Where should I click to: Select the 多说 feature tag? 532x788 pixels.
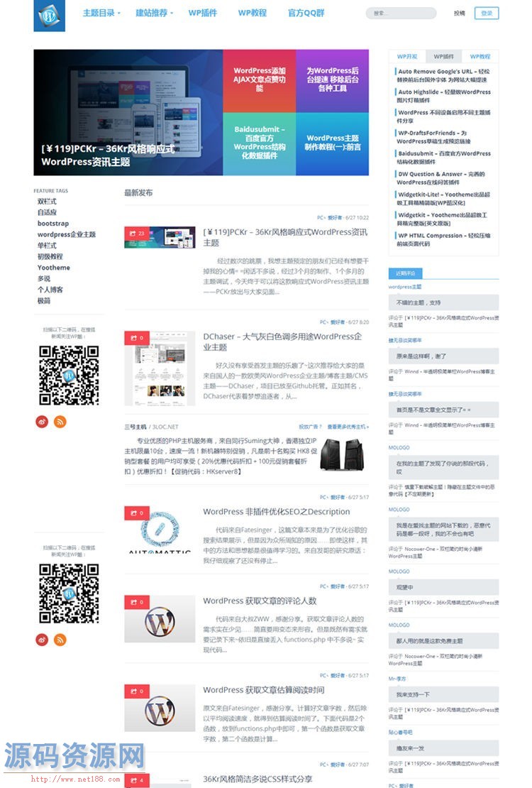click(x=44, y=279)
